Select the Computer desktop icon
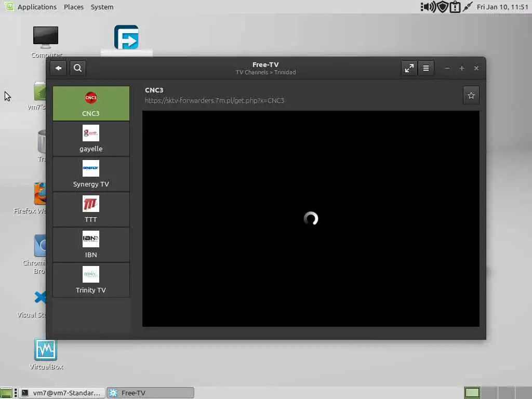This screenshot has width=532, height=399. [46, 42]
